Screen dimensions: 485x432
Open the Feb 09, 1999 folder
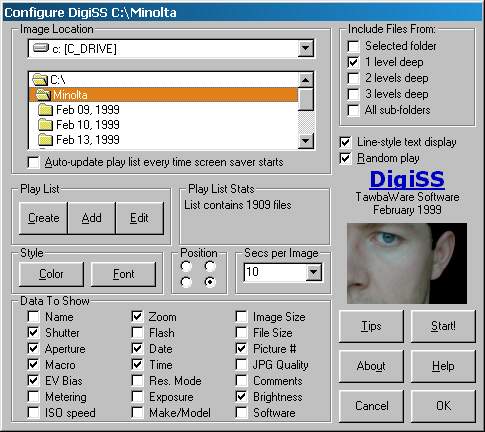coord(88,110)
